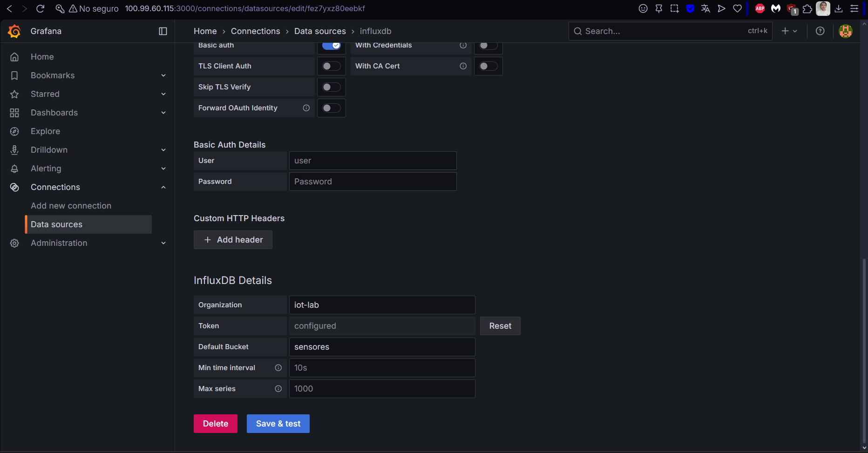Click the Delete button
Screen dimensions: 868x453
click(x=216, y=424)
